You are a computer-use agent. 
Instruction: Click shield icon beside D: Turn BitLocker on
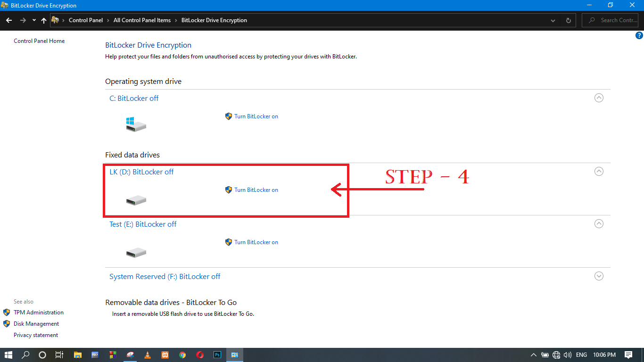coord(229,190)
